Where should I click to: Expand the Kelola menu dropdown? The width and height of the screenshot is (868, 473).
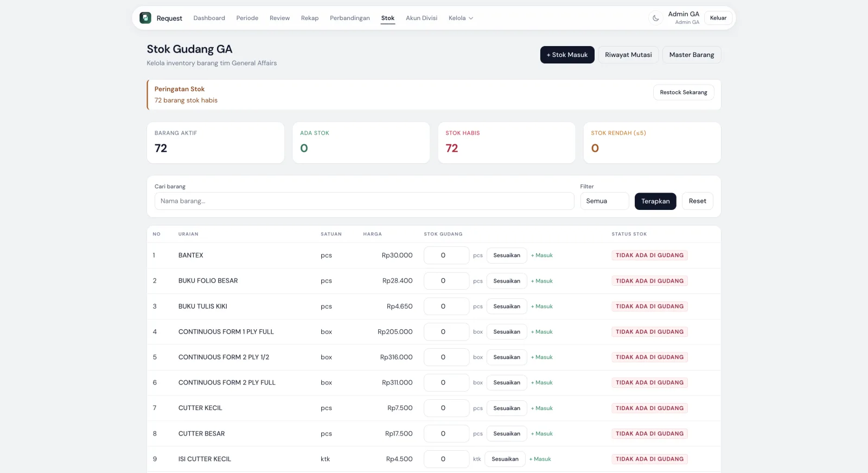click(x=461, y=18)
